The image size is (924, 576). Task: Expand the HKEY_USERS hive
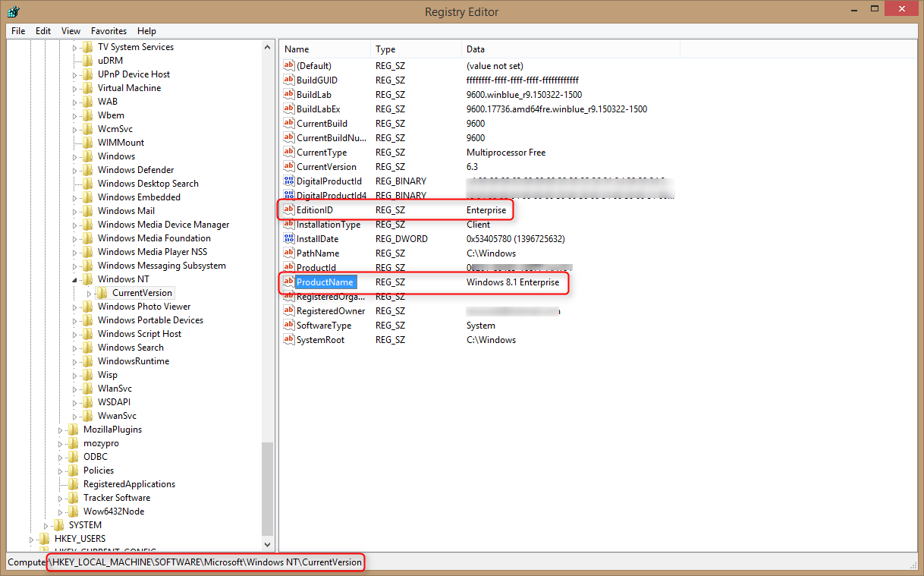point(32,539)
